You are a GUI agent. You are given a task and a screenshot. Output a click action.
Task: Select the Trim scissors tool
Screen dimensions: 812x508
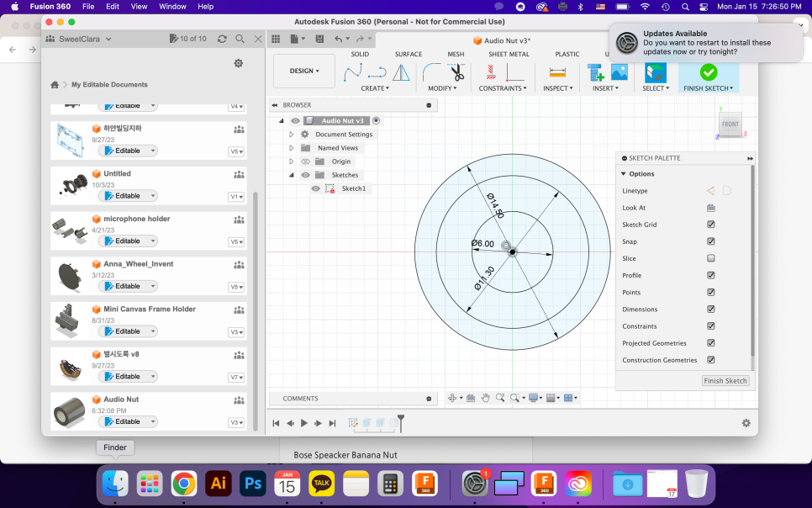tap(456, 72)
